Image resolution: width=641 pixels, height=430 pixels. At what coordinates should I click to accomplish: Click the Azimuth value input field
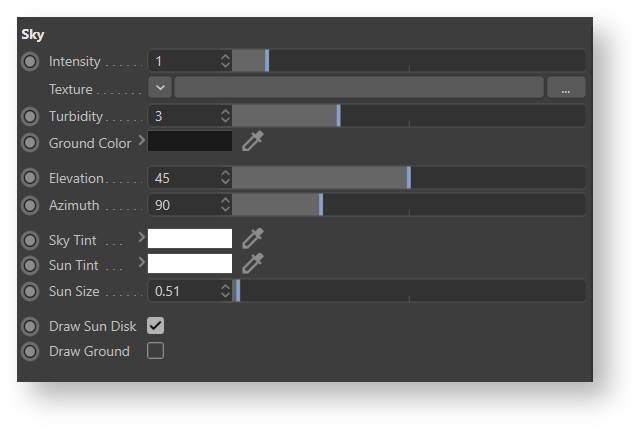tap(184, 205)
